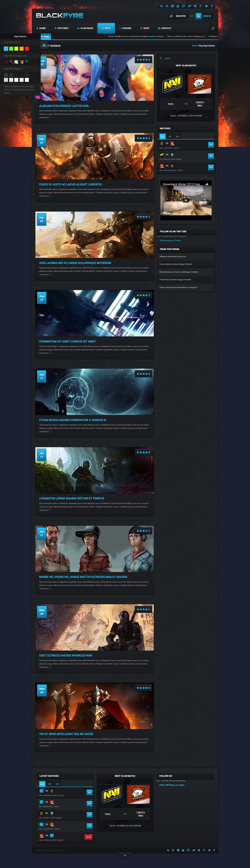Click the Google Plus icon in the footer
The image size is (250, 868).
tap(204, 850)
